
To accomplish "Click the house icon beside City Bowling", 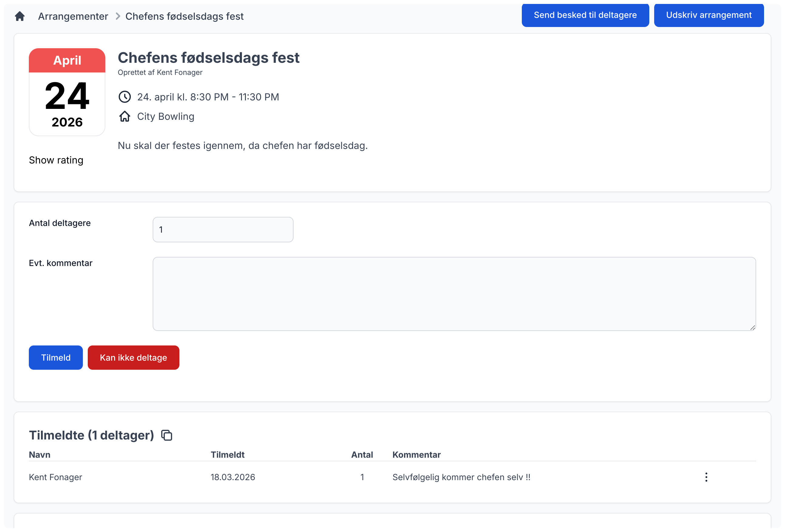I will (125, 116).
